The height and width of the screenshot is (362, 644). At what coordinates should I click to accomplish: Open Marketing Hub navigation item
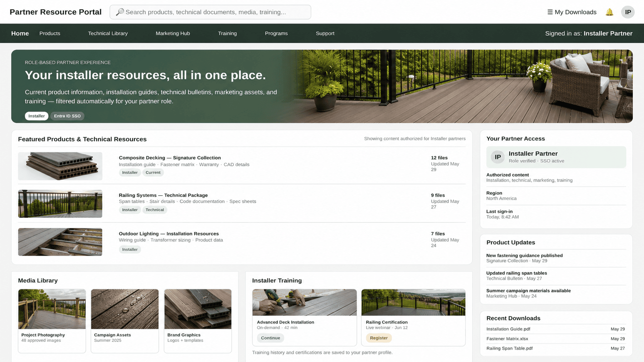tap(173, 33)
